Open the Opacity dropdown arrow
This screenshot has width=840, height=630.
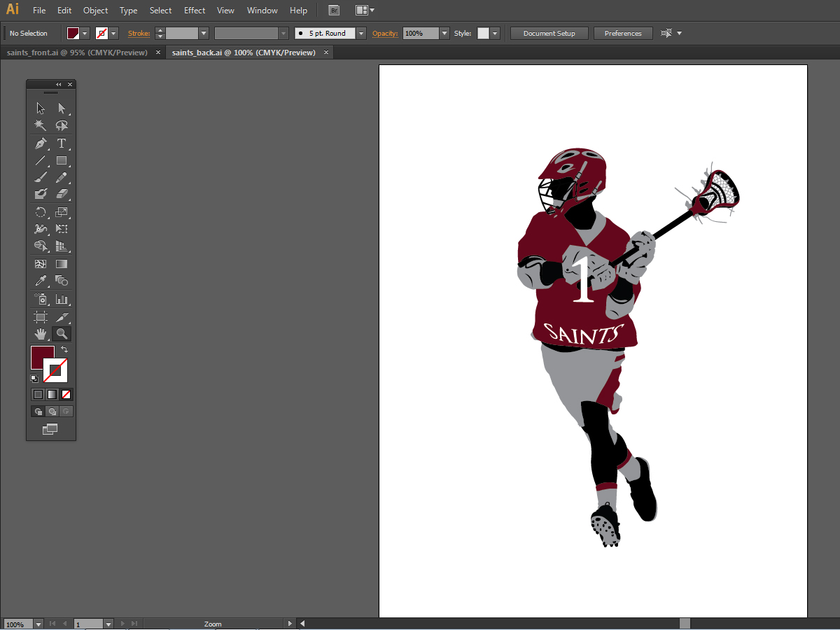[444, 34]
